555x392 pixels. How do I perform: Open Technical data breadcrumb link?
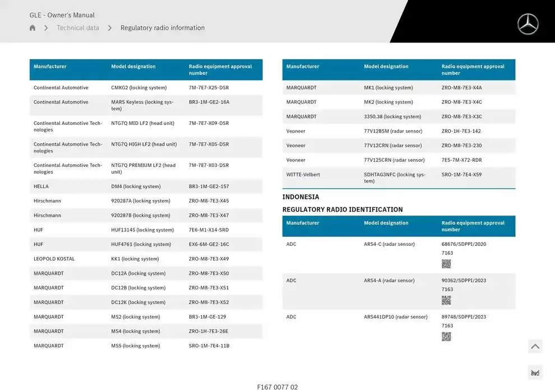point(78,28)
